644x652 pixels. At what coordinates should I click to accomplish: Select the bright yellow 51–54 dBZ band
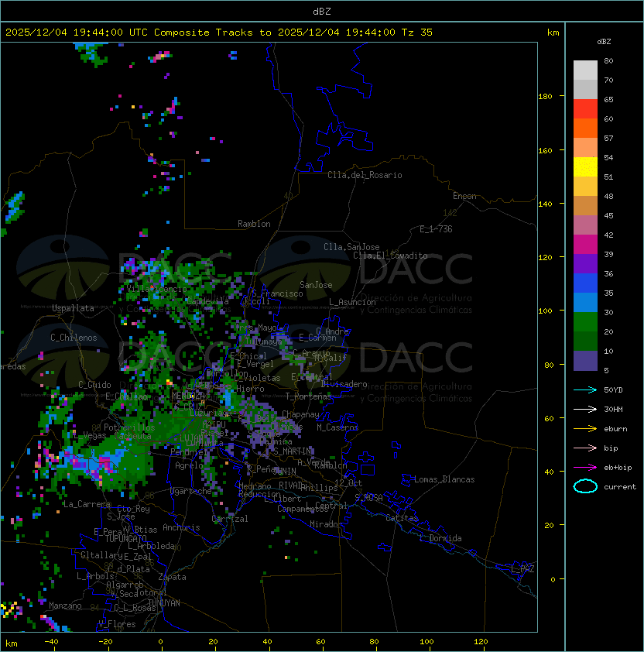coord(585,167)
